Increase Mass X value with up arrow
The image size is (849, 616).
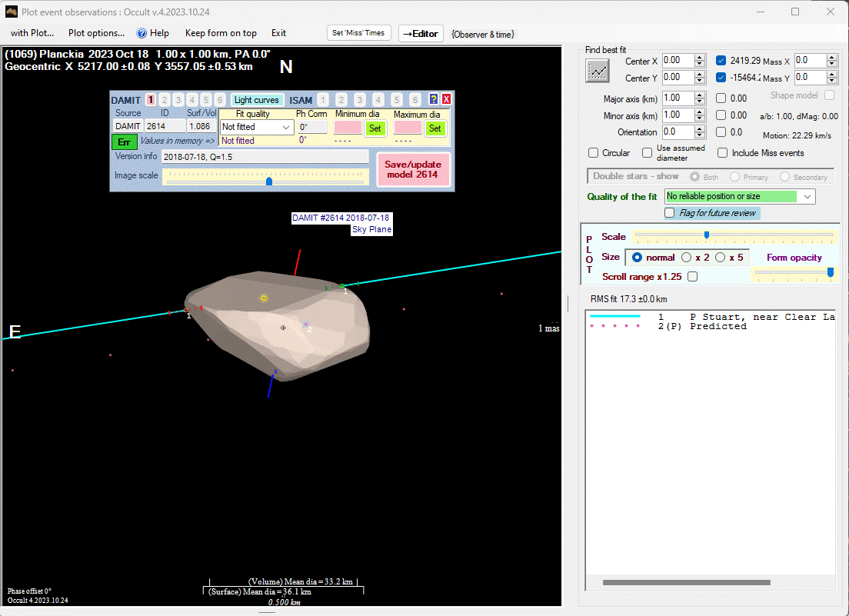coord(832,58)
